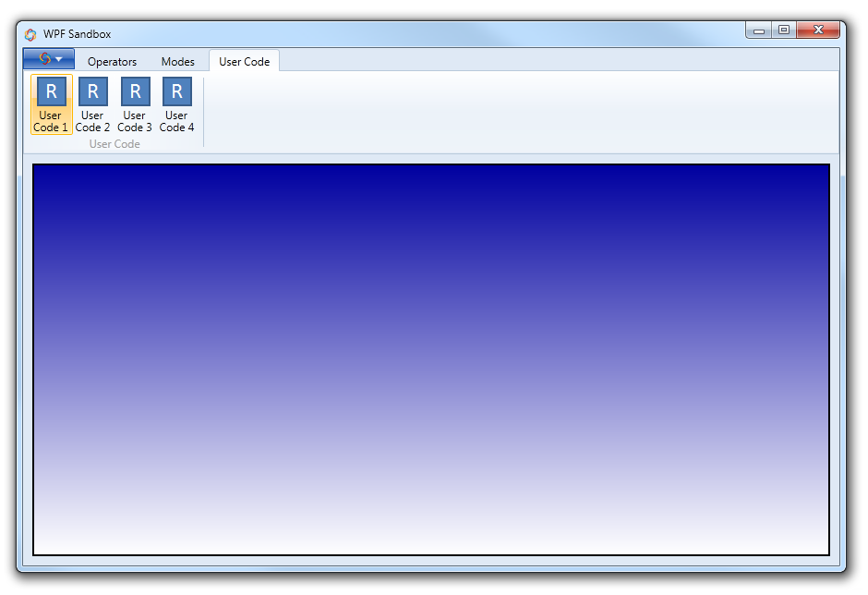Click the center of the gradient canvas

[431, 359]
